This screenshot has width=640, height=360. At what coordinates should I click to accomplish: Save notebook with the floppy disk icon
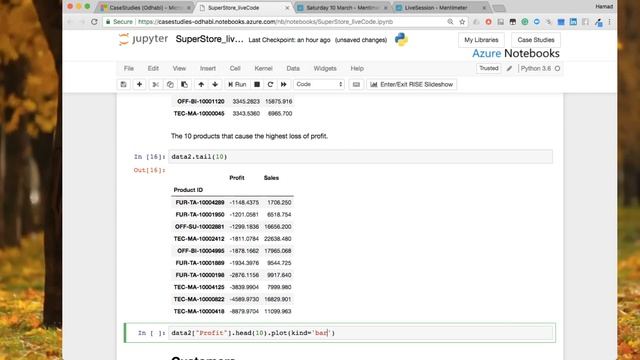pyautogui.click(x=123, y=84)
